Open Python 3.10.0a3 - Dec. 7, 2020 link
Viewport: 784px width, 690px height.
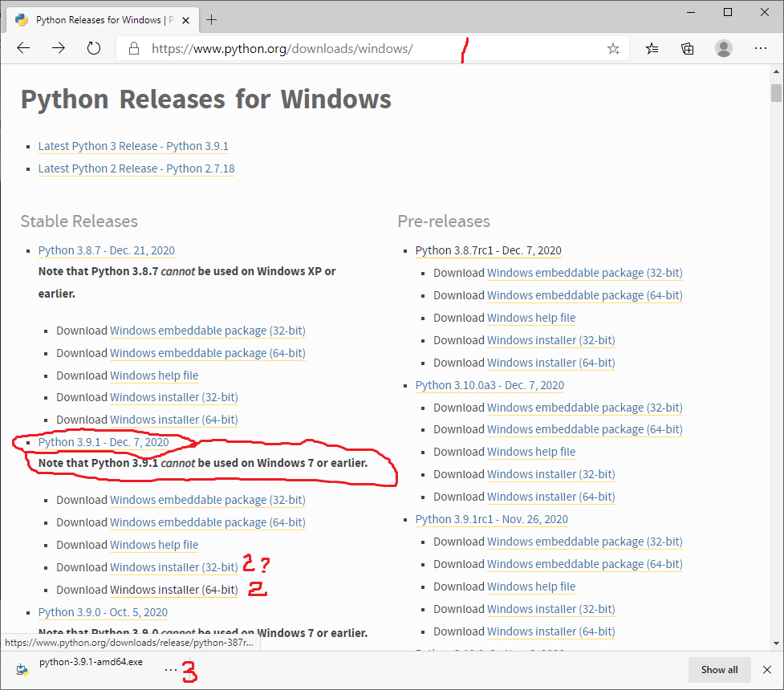coord(489,385)
